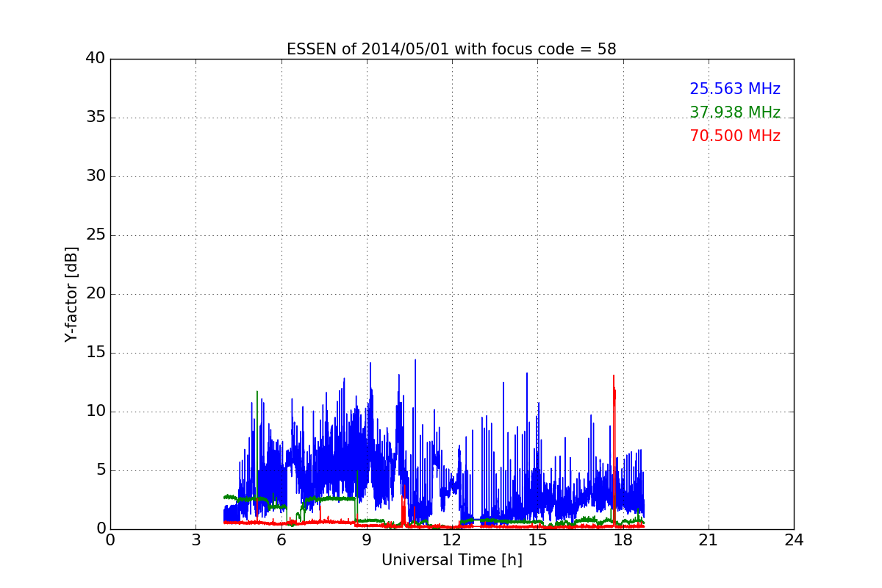
Task: Select the 37.938 MHz legend label
Action: 735,112
